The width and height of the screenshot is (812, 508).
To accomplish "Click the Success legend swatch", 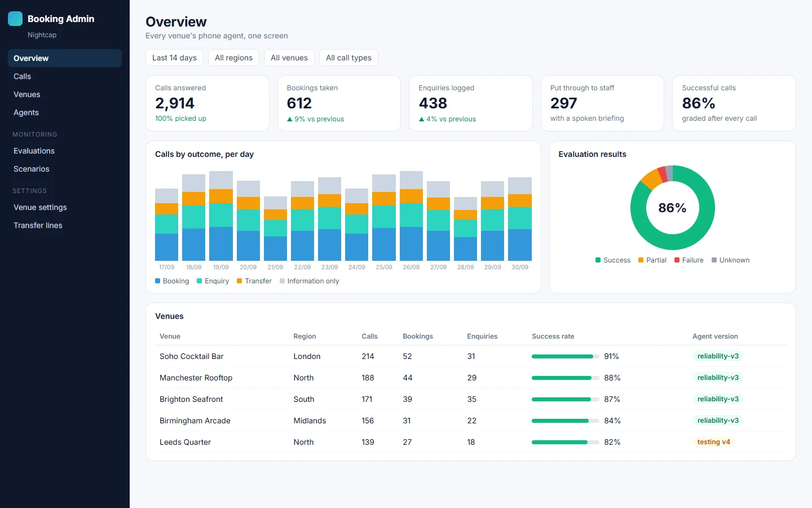I will click(598, 260).
